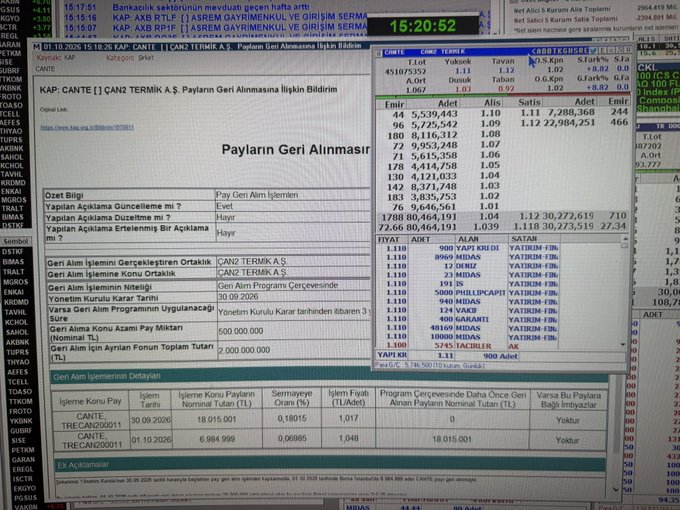This screenshot has height=510, width=680.
Task: Click the 124 VAKIF trade row
Action: (x=468, y=311)
